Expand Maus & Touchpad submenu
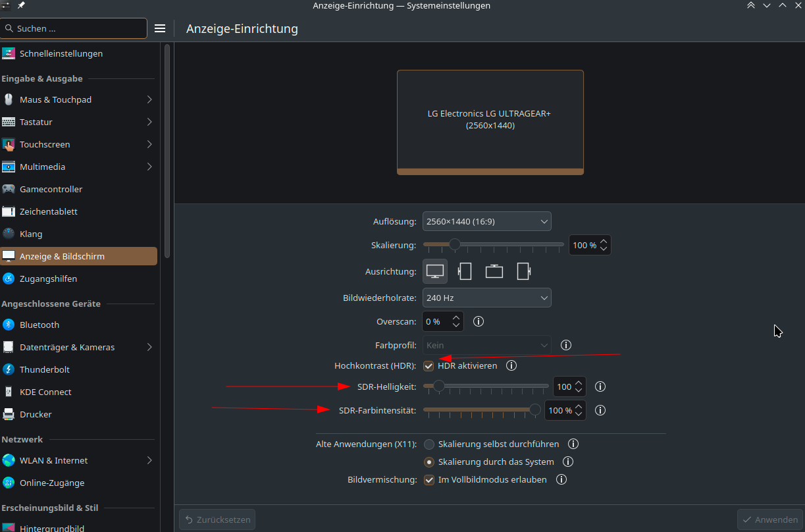 click(149, 99)
